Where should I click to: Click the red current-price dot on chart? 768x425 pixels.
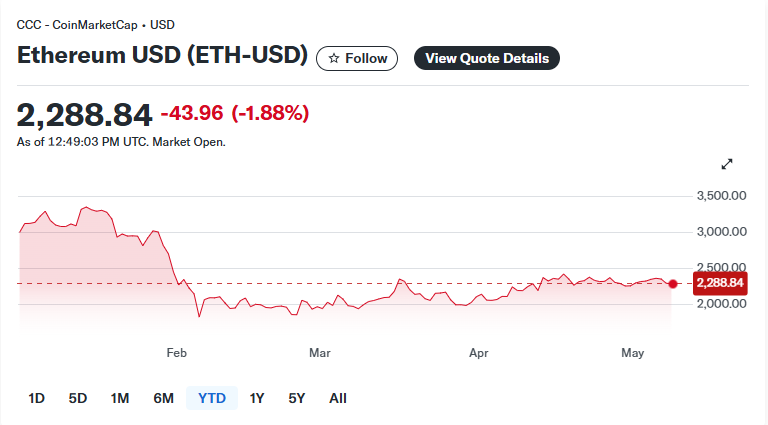pyautogui.click(x=673, y=283)
